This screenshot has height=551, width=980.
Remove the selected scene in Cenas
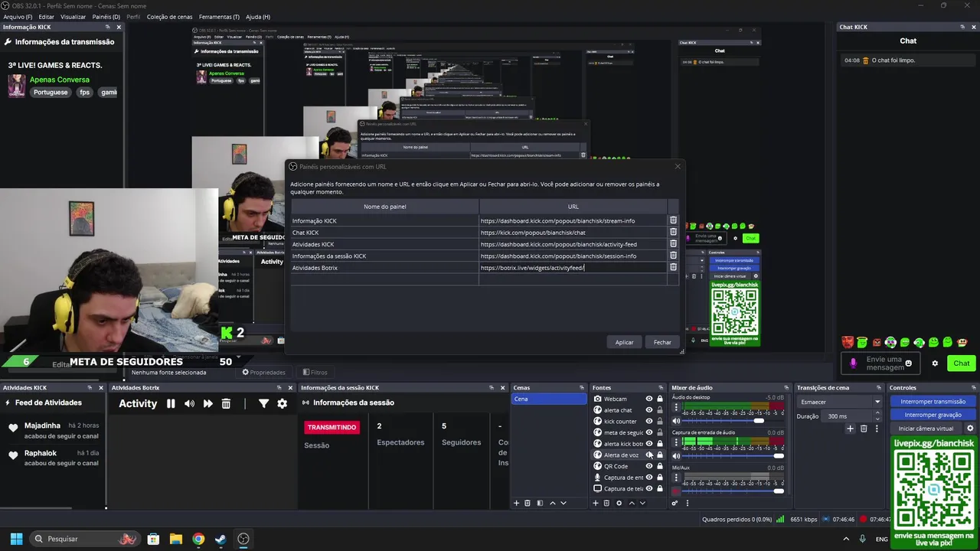point(528,503)
